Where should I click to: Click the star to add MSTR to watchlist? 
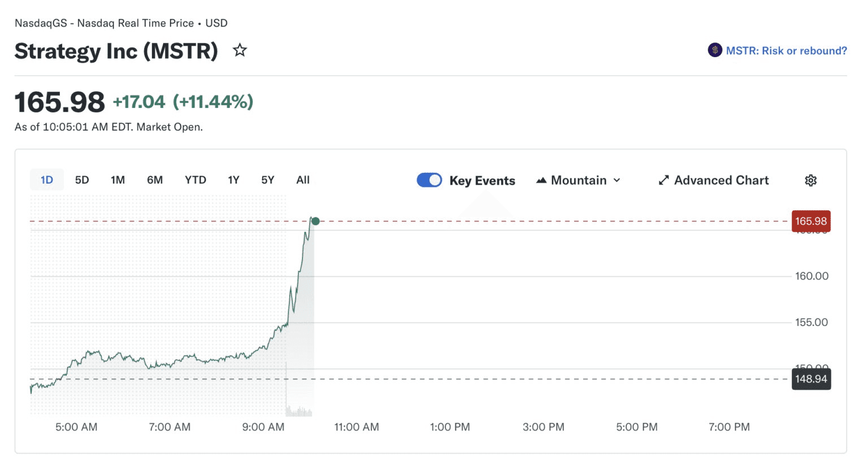[240, 50]
